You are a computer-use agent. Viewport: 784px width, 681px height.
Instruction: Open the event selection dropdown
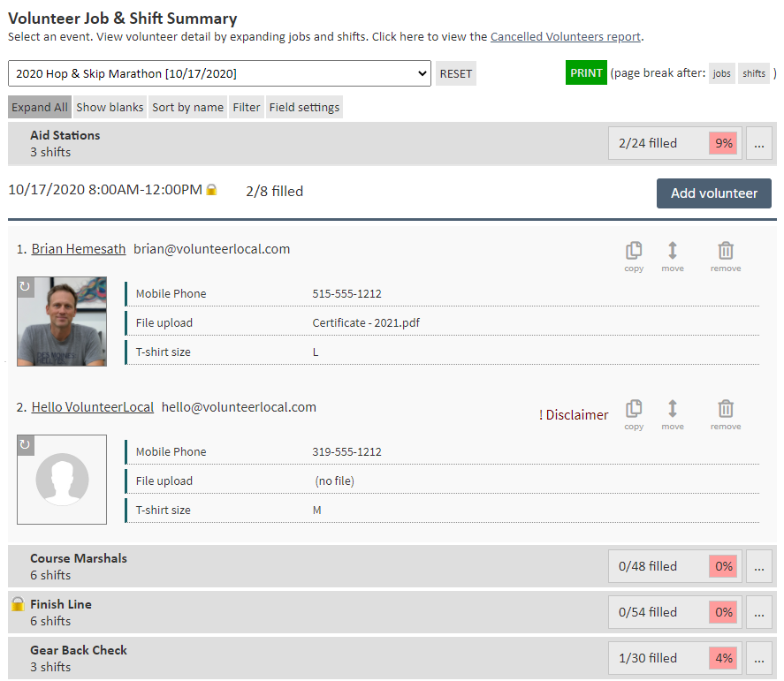pyautogui.click(x=219, y=73)
